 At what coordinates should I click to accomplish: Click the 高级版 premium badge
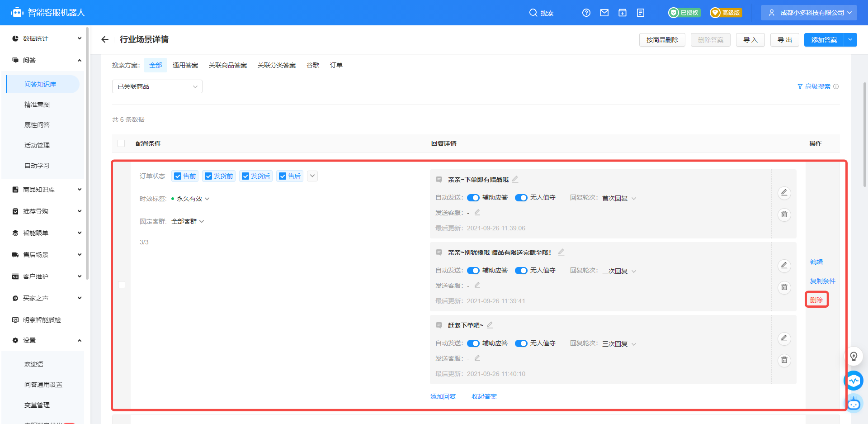coord(726,13)
